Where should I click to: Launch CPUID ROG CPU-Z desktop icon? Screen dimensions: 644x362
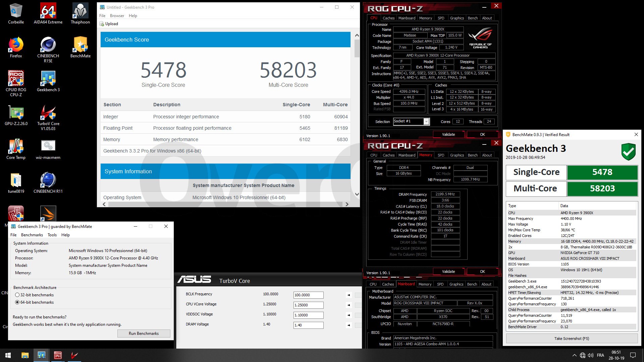(x=16, y=83)
